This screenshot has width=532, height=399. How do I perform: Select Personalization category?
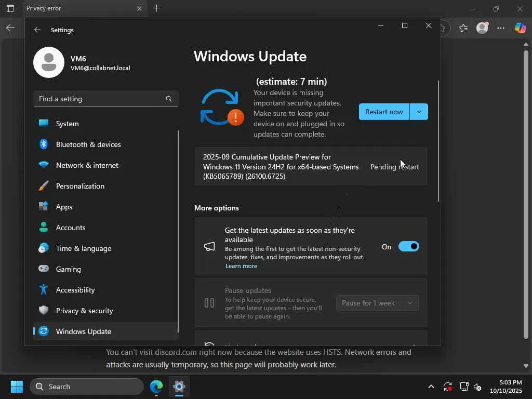click(106, 186)
